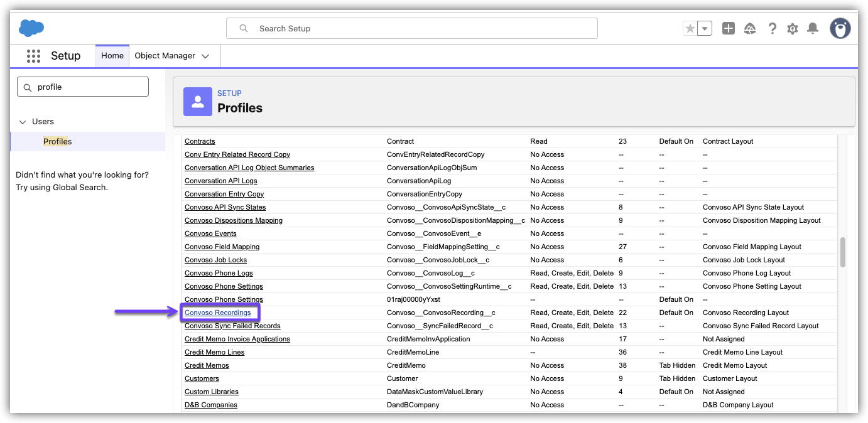
Task: Click the Search Setup field
Action: click(x=412, y=28)
